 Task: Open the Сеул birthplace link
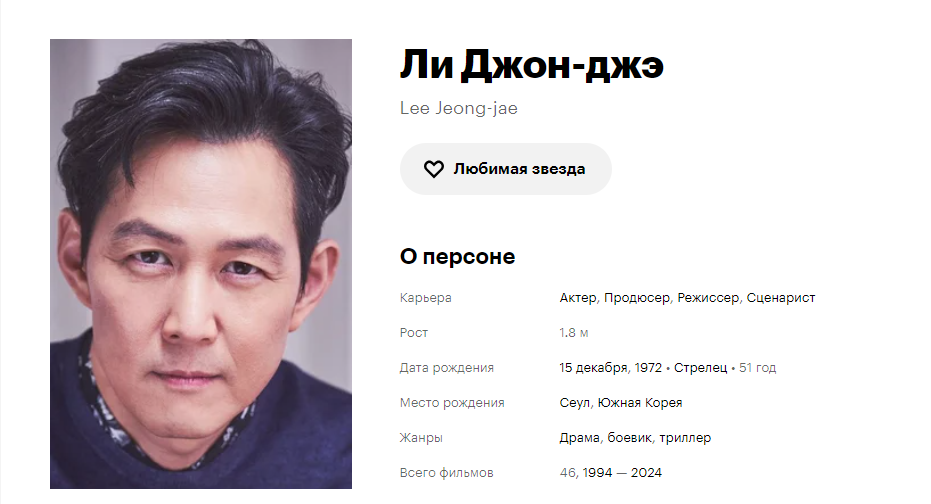[574, 403]
